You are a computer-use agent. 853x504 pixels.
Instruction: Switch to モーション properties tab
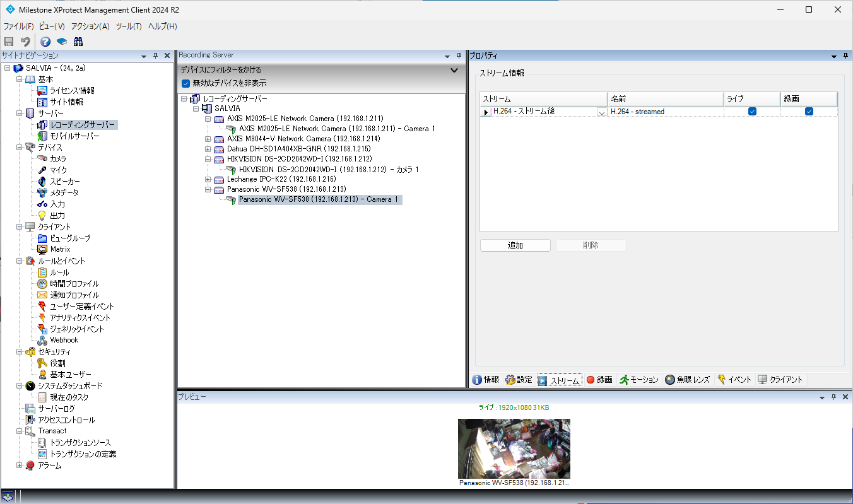click(x=638, y=380)
